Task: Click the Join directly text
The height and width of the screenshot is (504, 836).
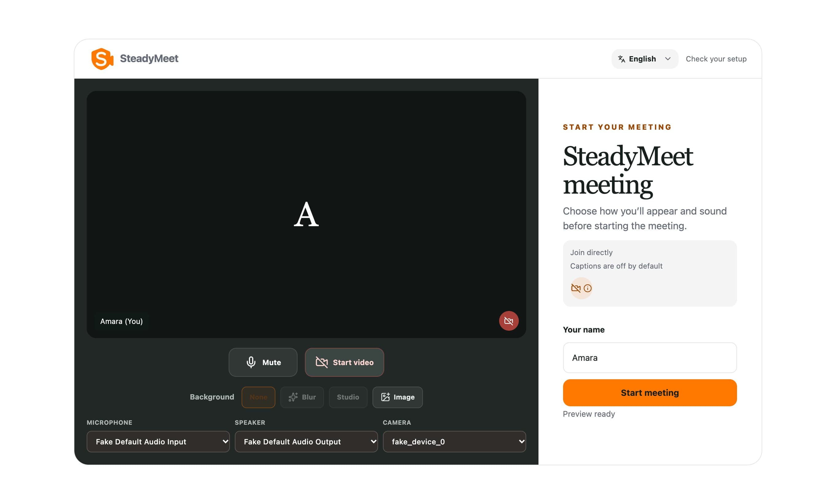Action: 591,252
